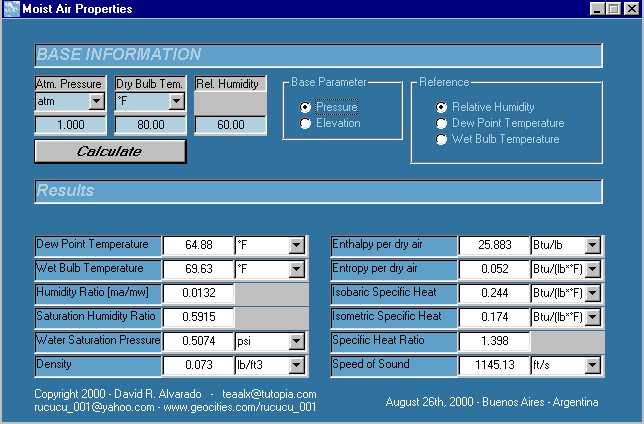Open Isometric Specific Heat unit dropdown

coord(592,317)
